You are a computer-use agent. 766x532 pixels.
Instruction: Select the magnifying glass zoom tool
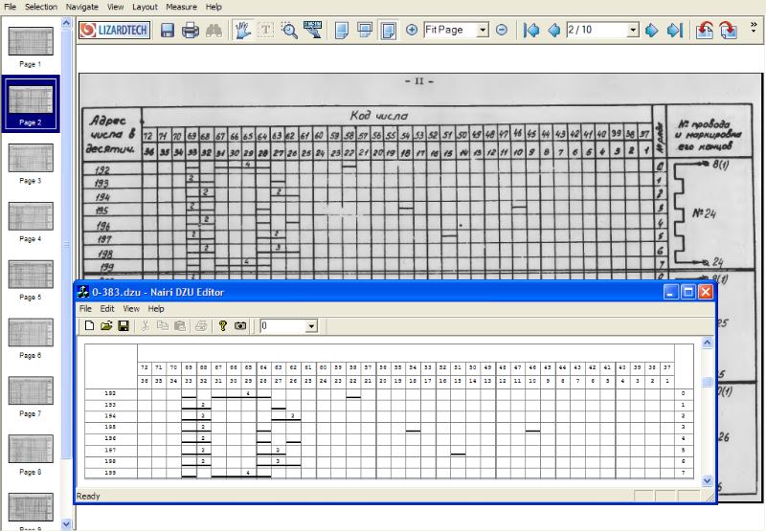(x=288, y=30)
